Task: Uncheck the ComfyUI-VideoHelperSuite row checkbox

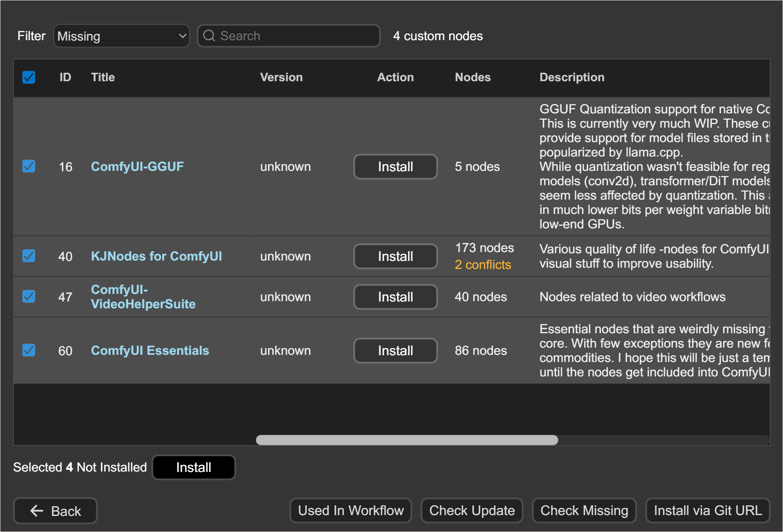Action: [29, 296]
